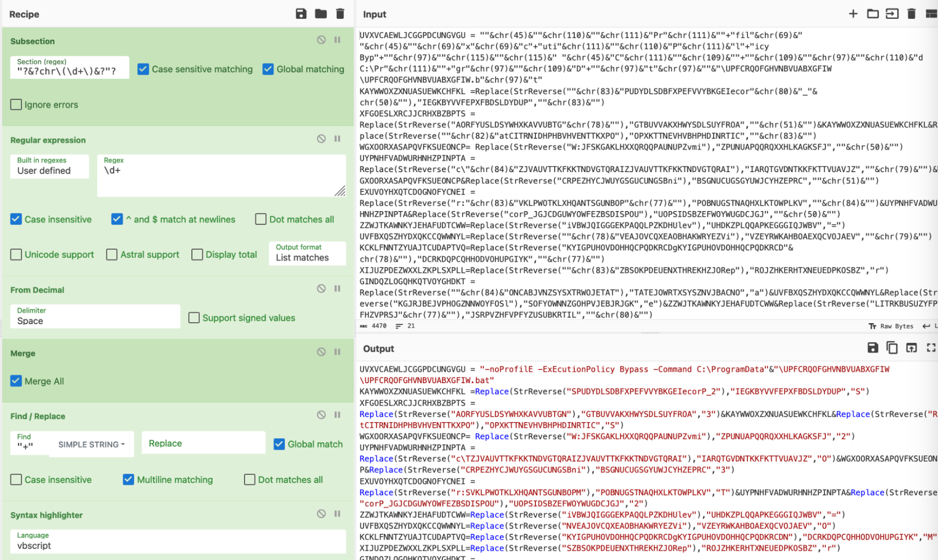This screenshot has width=938, height=560.
Task: Enable Display total checkbox
Action: point(198,255)
